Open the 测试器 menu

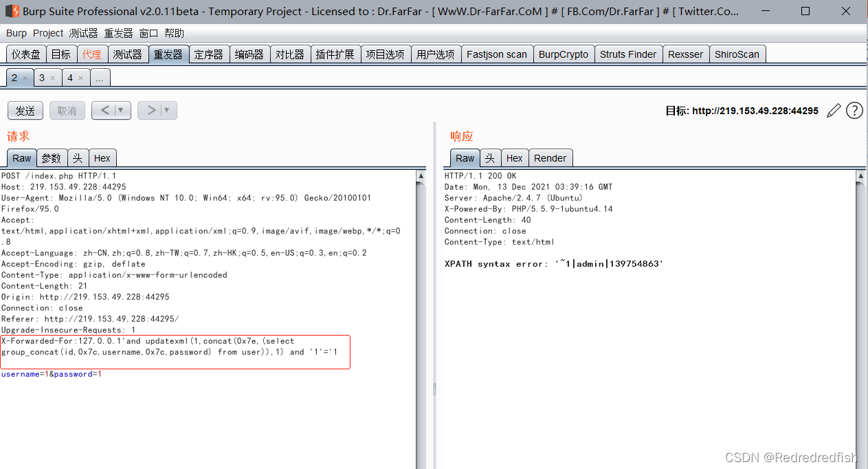click(x=84, y=33)
